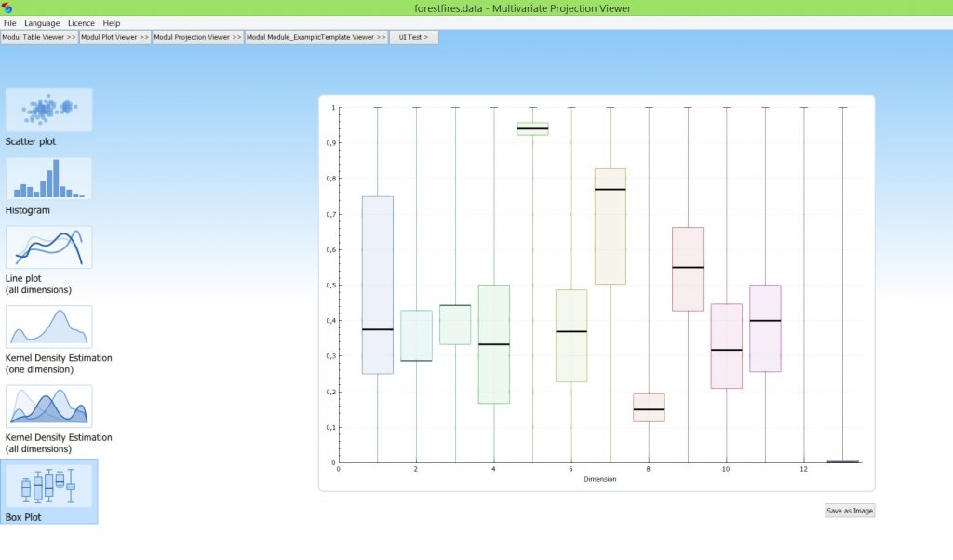953x560 pixels.
Task: Click the yellow box for dimension 7
Action: click(610, 226)
